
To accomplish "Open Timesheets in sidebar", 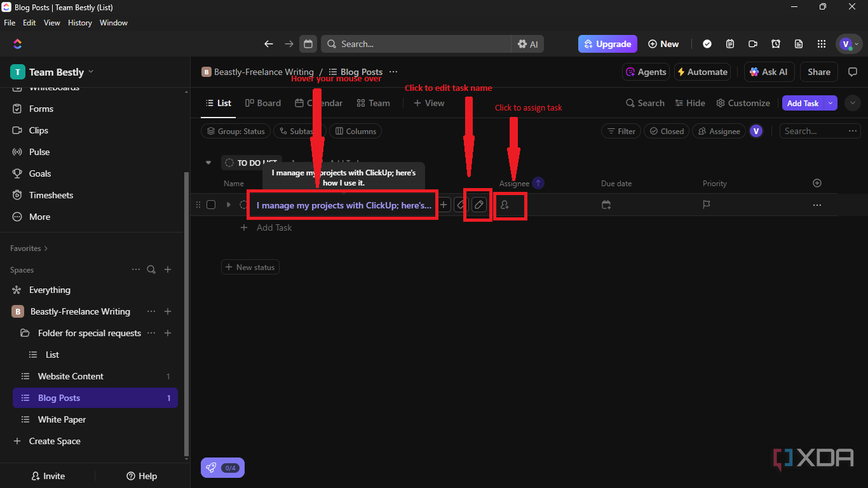I will (x=51, y=195).
